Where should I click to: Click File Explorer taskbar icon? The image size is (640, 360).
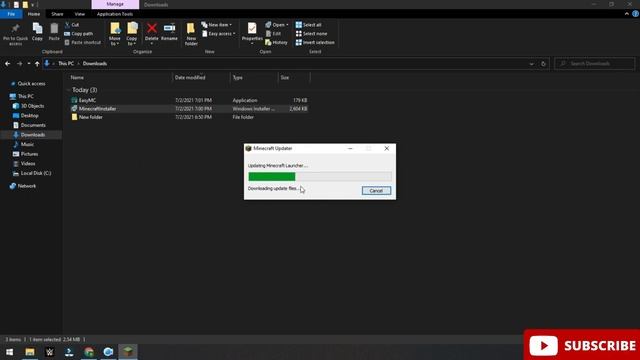(x=30, y=352)
